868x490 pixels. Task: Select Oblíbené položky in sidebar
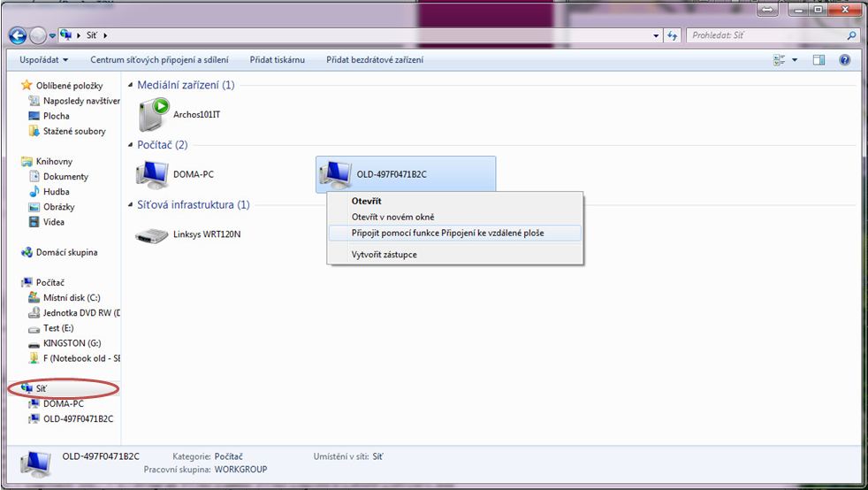[62, 86]
